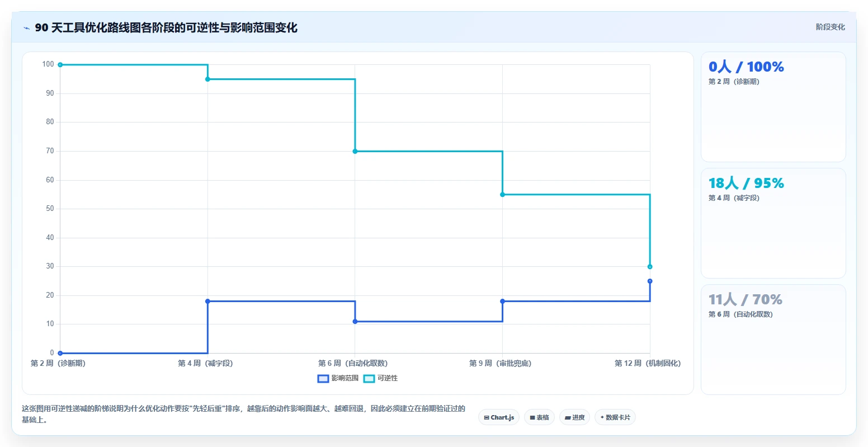Click the icon inside the 表格 chip
This screenshot has height=447, width=868.
532,418
